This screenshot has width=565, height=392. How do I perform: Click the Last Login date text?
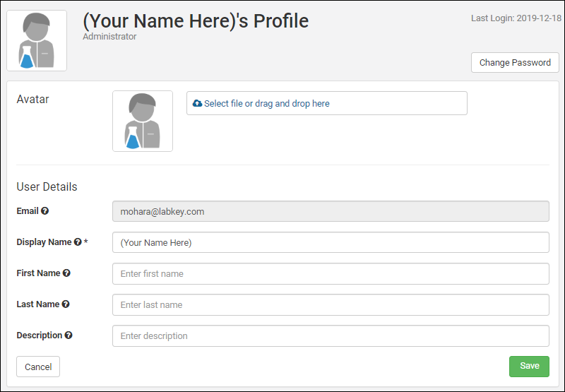point(516,18)
